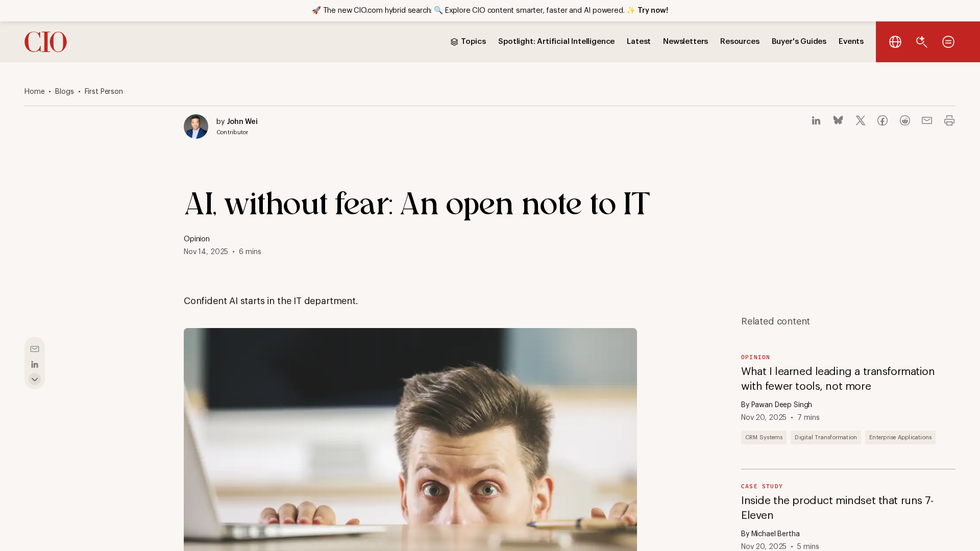Go to Newsletters in navigation

[x=685, y=41]
